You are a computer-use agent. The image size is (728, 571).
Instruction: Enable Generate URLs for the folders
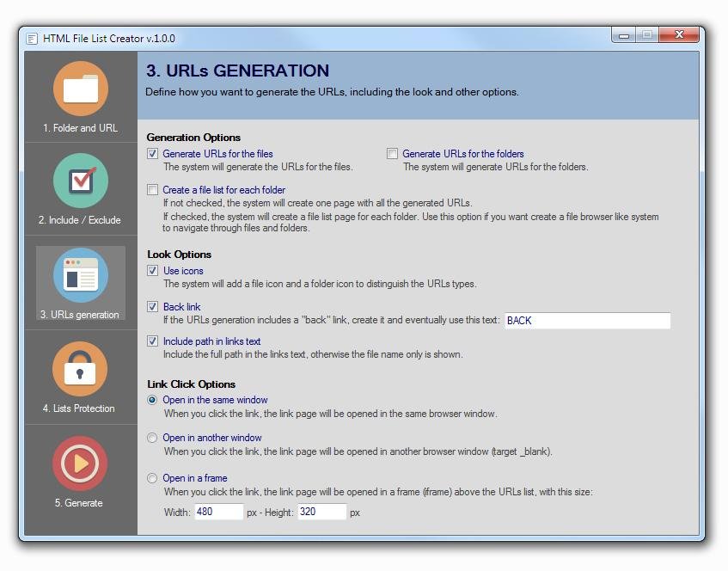(392, 154)
